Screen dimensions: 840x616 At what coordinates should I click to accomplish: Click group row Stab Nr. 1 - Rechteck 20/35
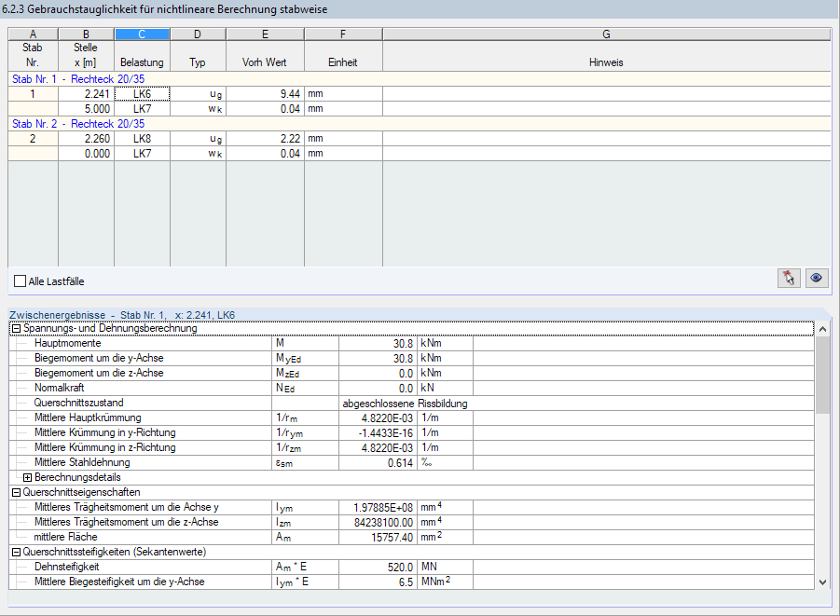click(x=420, y=78)
